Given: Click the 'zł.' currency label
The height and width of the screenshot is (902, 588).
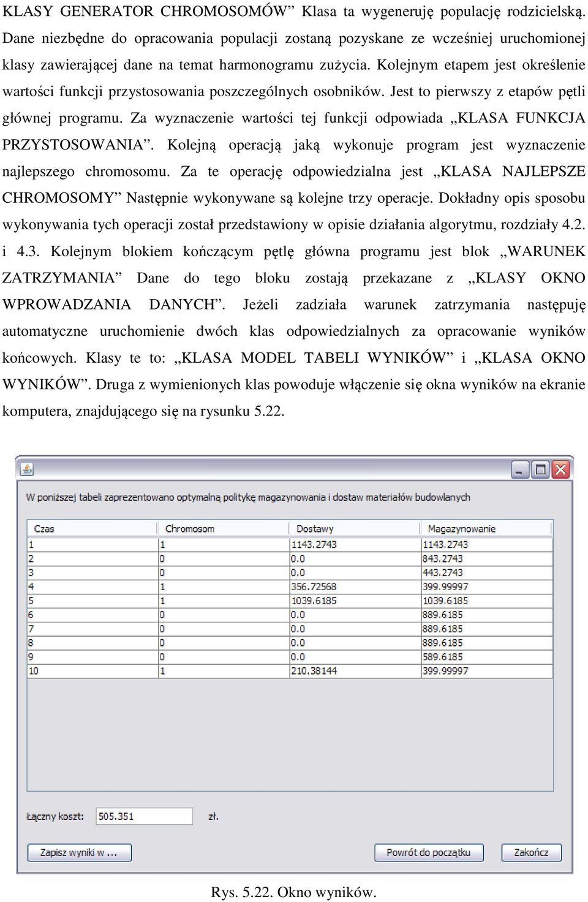Looking at the screenshot, I should (x=213, y=816).
